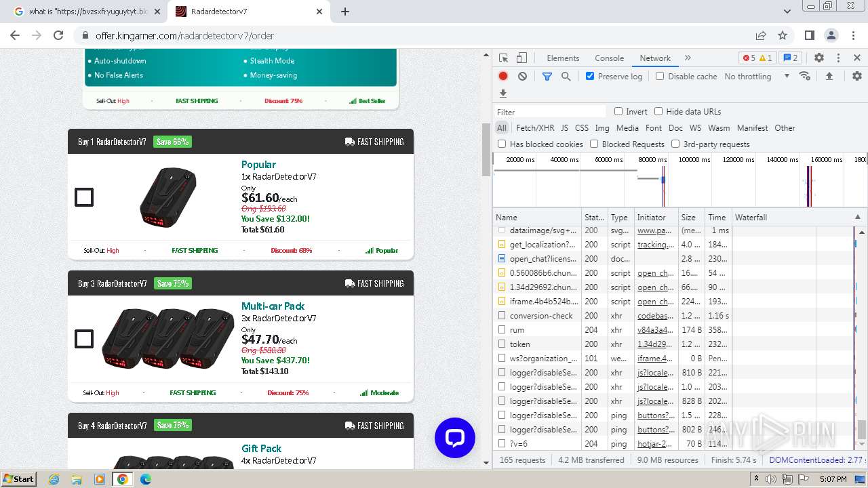Switch to the Console tab

(609, 58)
